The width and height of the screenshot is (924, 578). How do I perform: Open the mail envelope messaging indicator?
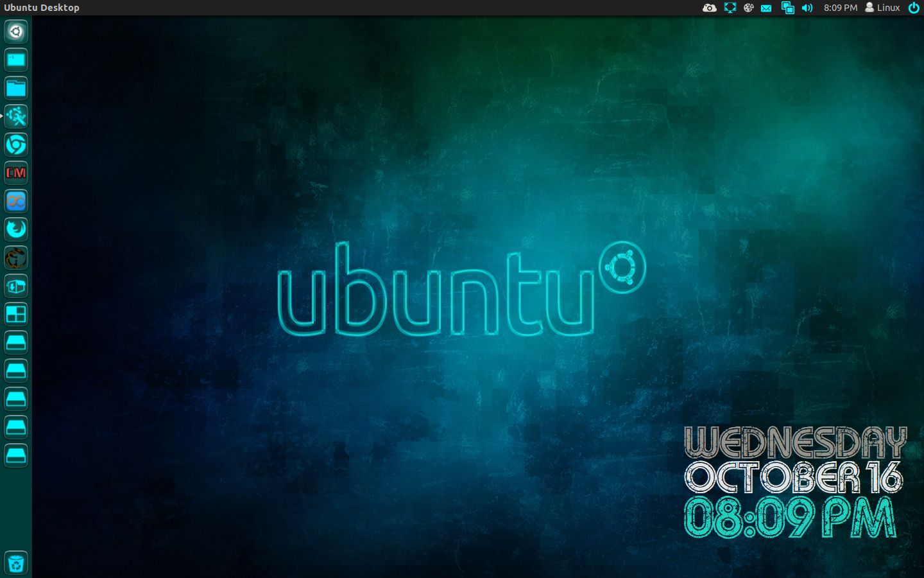coord(766,8)
